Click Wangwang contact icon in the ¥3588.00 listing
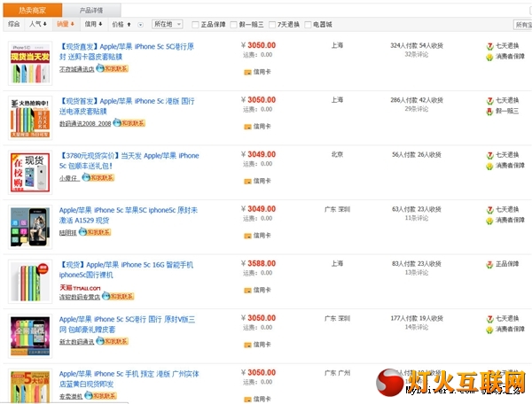The width and height of the screenshot is (532, 404). (x=118, y=296)
